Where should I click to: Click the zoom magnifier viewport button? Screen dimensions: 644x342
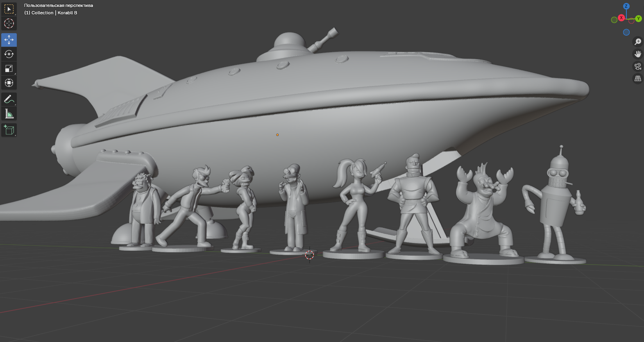click(638, 41)
